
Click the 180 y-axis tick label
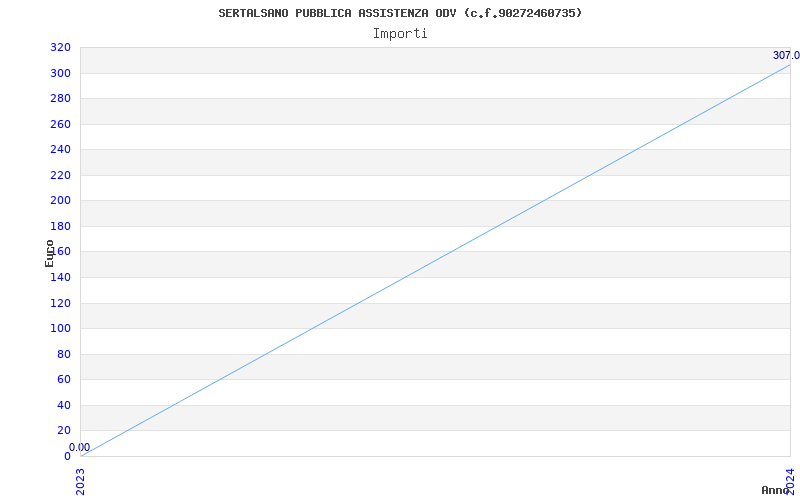(x=60, y=226)
